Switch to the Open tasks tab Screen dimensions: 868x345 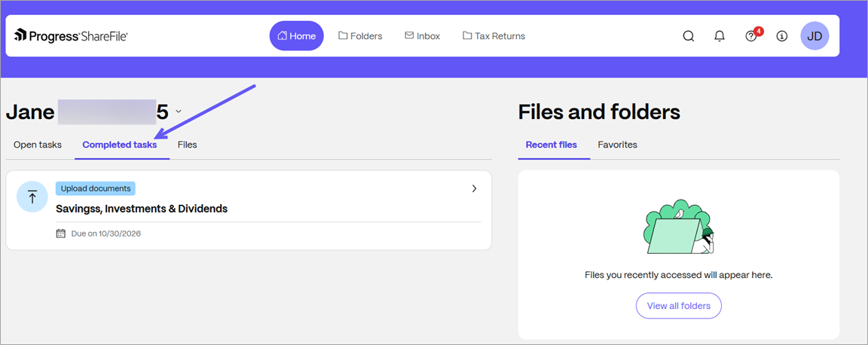[x=38, y=145]
